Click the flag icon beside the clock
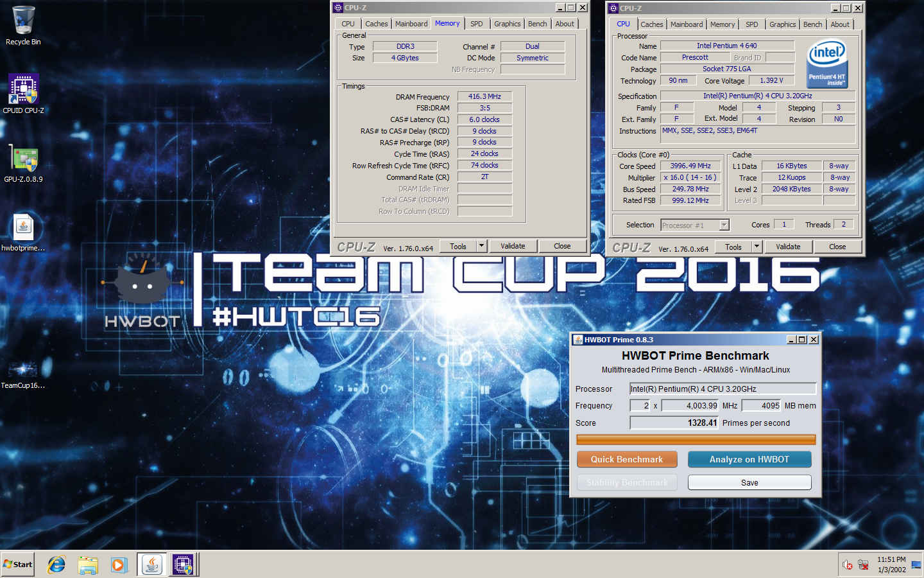This screenshot has width=924, height=578. point(916,565)
